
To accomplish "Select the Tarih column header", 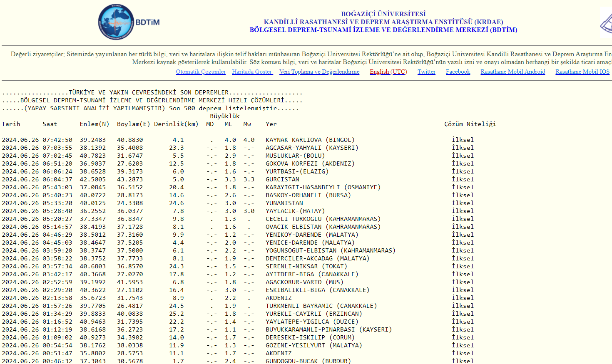I will 11,124.
